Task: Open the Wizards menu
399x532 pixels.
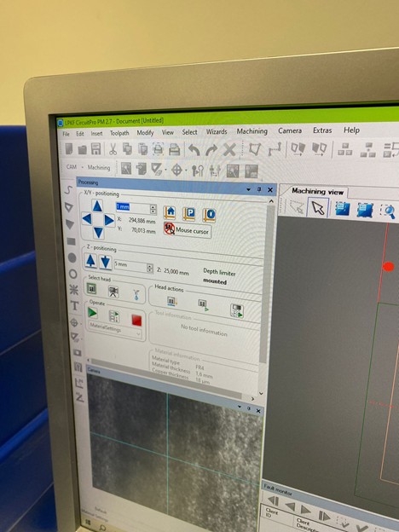Action: (217, 131)
